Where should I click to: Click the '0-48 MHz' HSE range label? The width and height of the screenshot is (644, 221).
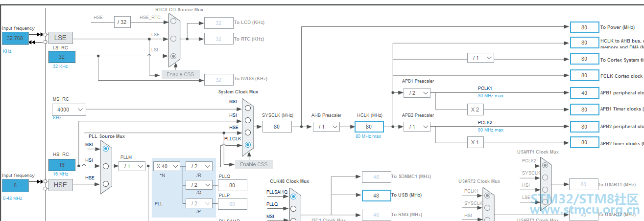click(12, 198)
